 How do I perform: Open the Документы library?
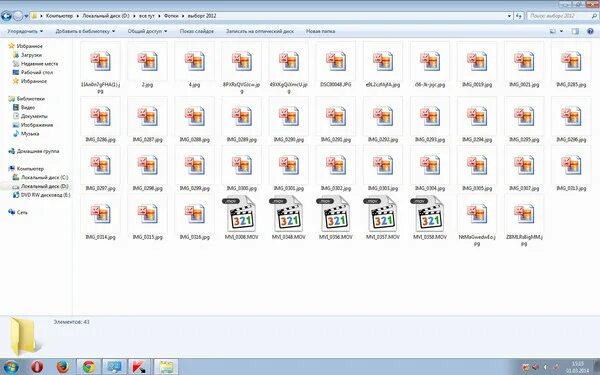point(34,116)
